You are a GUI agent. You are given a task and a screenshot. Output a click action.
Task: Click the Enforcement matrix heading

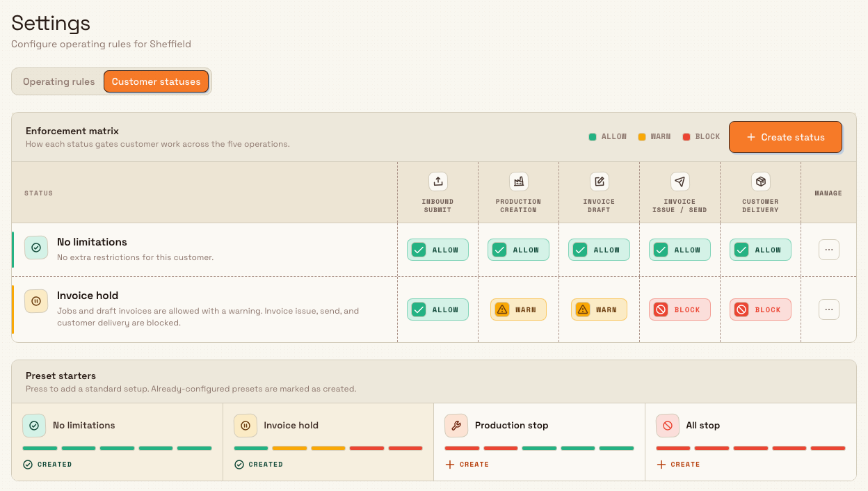point(72,131)
